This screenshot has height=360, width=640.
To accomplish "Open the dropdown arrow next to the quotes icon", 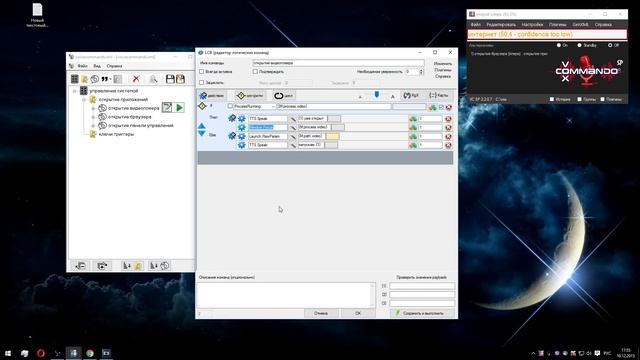I will coord(111,79).
